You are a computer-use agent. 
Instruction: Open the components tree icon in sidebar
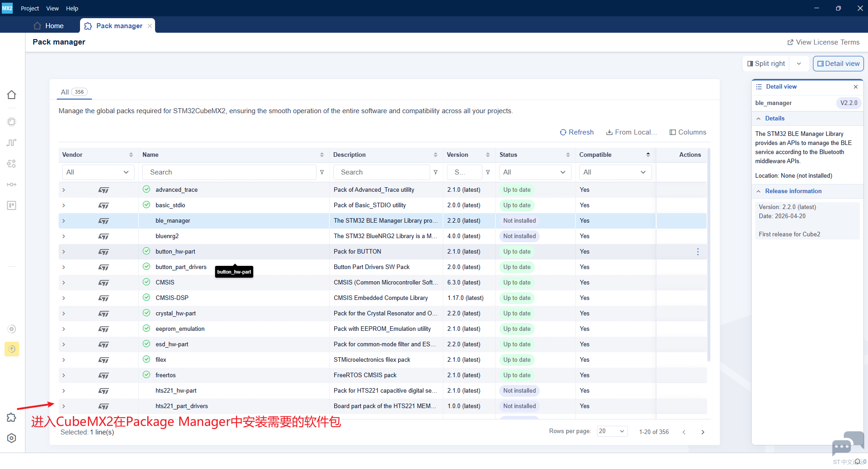click(12, 164)
